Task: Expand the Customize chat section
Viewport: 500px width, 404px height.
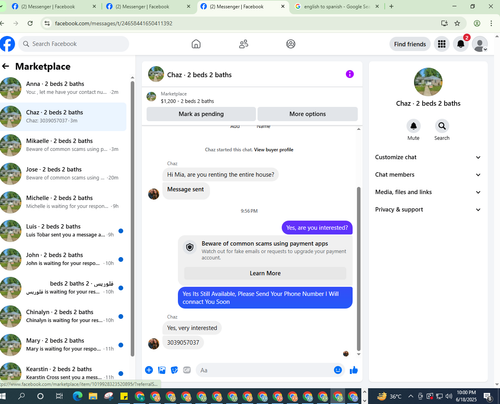Action: [x=428, y=157]
